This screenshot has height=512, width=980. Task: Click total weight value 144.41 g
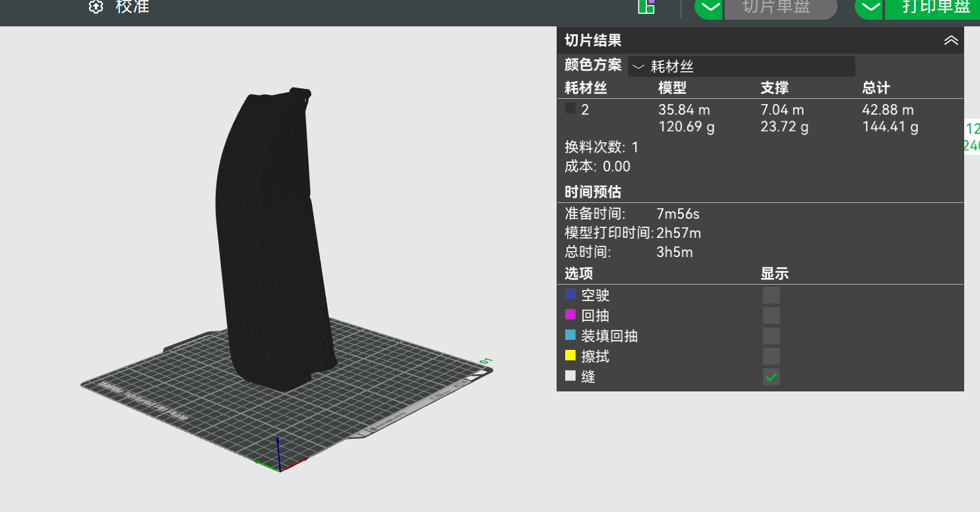click(890, 127)
